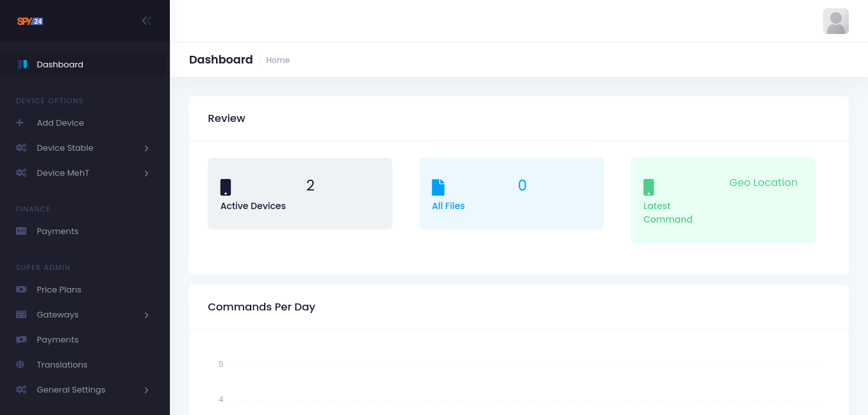Collapse the sidebar with the double-chevron icon
The image size is (868, 415).
pyautogui.click(x=147, y=21)
